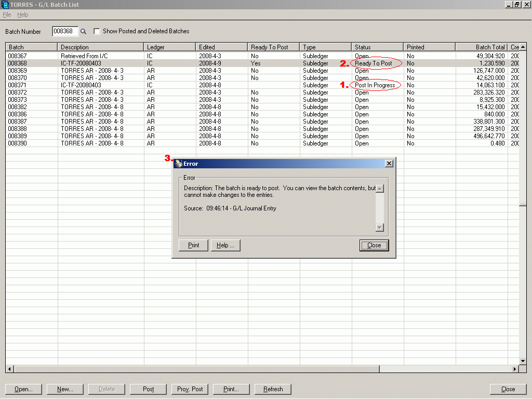This screenshot has height=399, width=532.
Task: Close the Error dialog with X icon
Action: [389, 164]
